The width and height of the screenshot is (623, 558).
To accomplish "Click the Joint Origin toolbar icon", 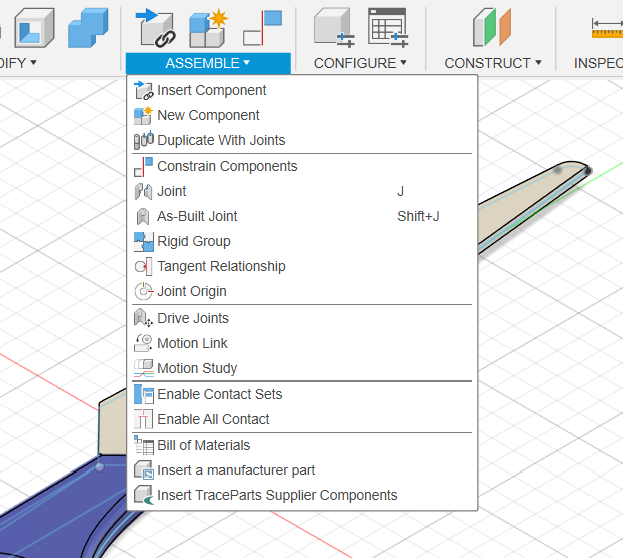I will tap(268, 28).
